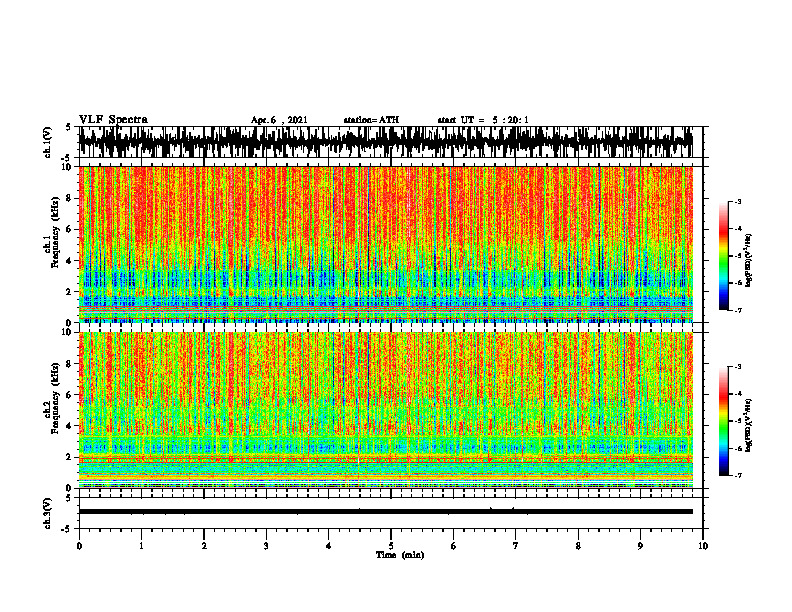
Task: Click time-axis tick label "3"
Action: coord(266,546)
